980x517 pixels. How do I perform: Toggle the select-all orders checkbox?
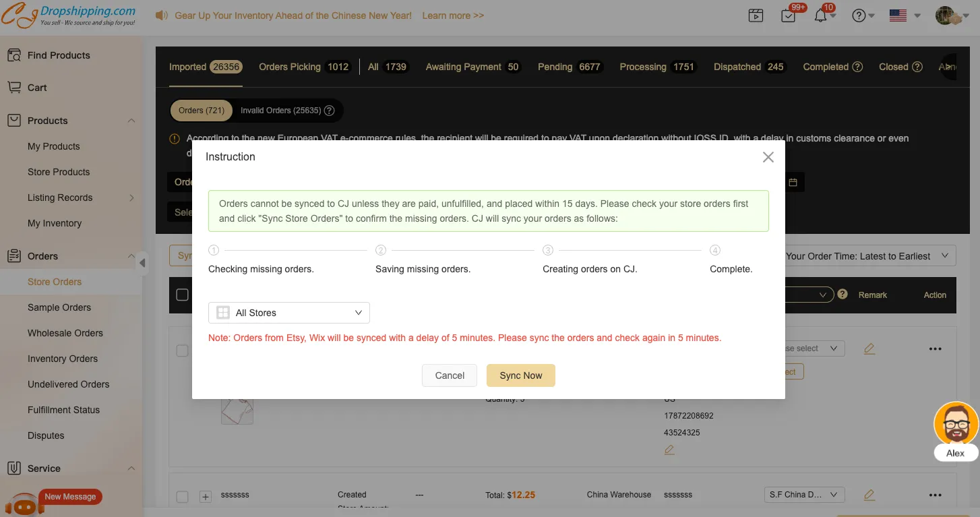click(x=182, y=295)
